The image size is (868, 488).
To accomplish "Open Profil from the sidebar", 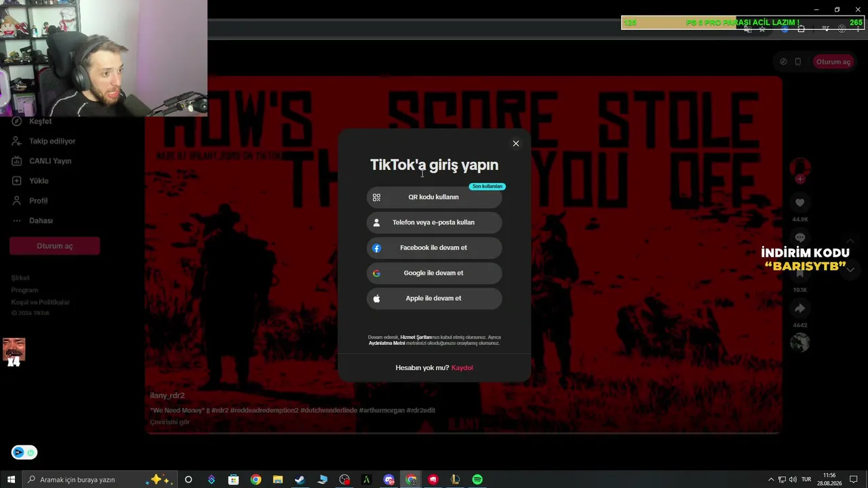I will coord(38,201).
